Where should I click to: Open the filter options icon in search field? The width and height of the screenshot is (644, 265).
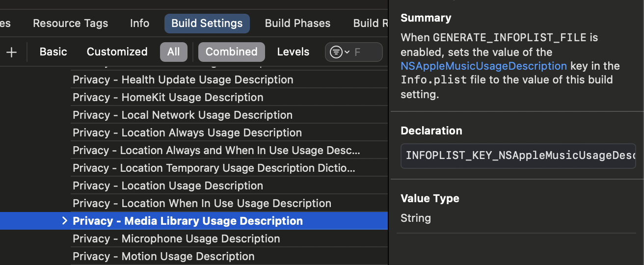click(339, 52)
